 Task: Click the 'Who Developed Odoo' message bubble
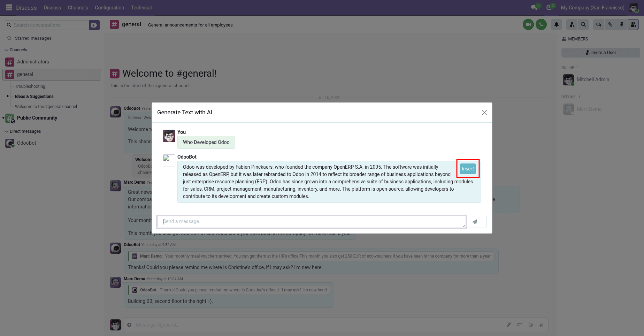tap(206, 142)
